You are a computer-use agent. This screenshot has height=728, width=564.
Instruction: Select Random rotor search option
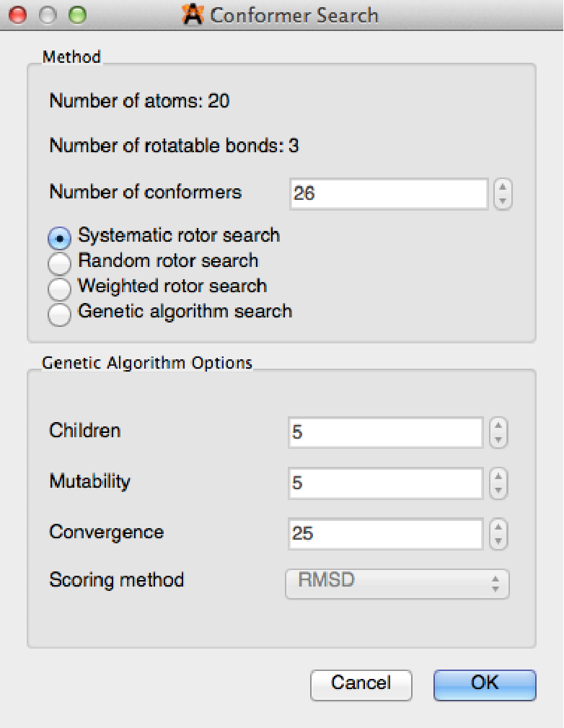pos(59,263)
